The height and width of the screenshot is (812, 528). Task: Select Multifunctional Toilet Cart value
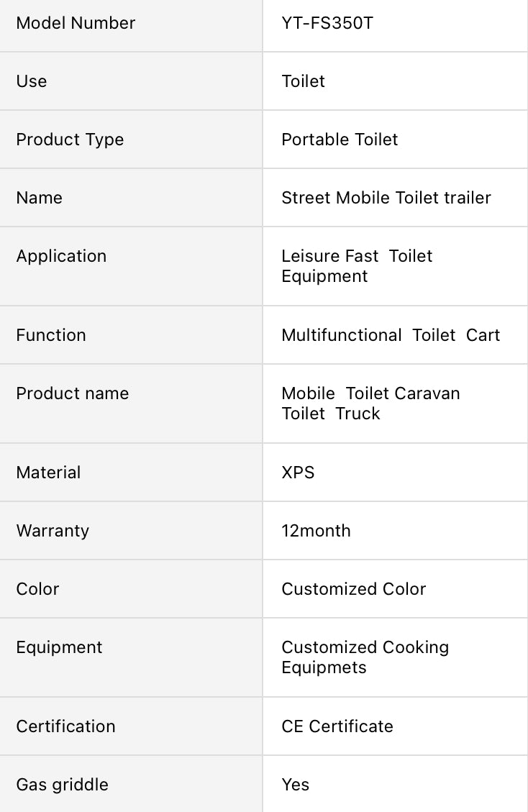[391, 335]
